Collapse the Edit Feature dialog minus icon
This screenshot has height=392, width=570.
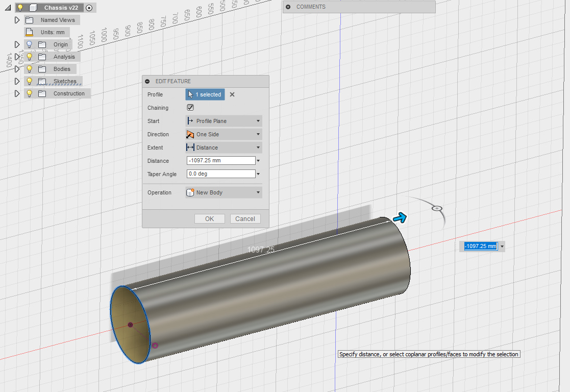point(147,81)
